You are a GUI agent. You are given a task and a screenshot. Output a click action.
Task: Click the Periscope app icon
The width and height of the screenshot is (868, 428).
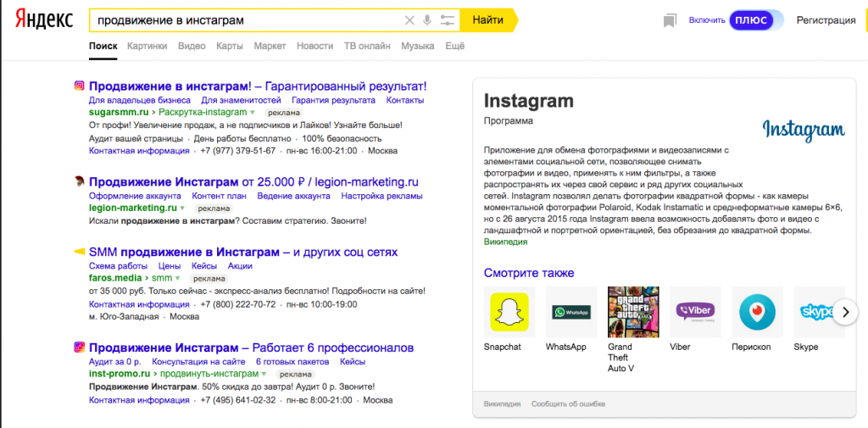coord(756,312)
